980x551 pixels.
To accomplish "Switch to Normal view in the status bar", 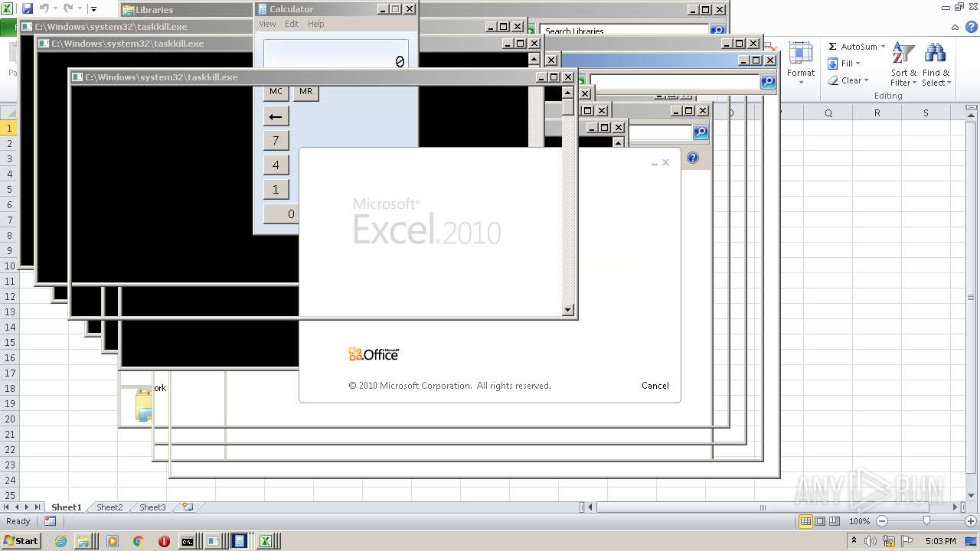I will [805, 521].
